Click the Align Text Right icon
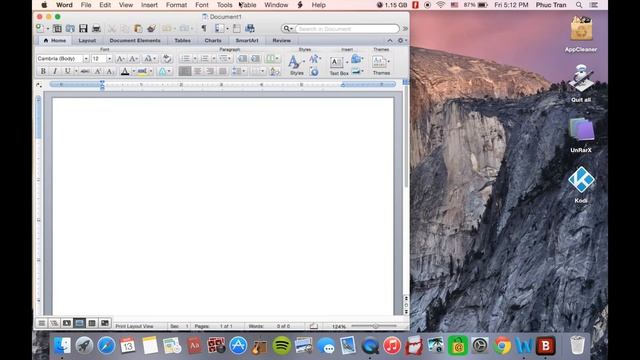Image resolution: width=640 pixels, height=360 pixels. 210,71
